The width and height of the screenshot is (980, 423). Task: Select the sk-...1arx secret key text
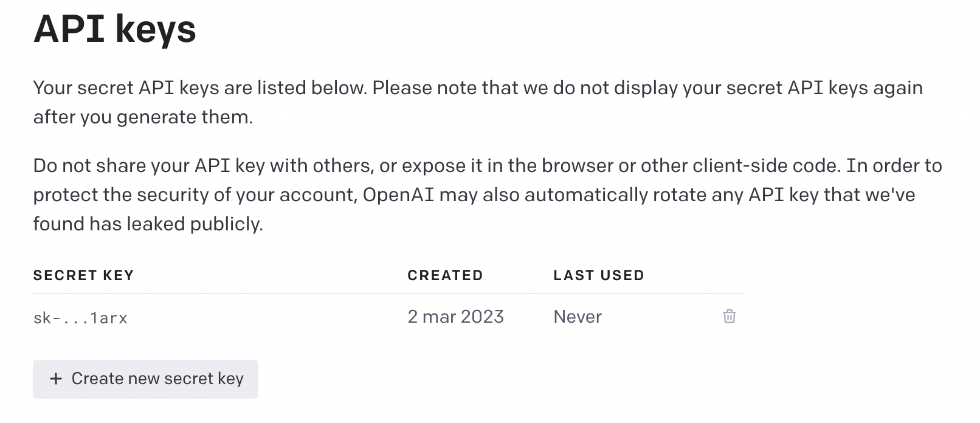pos(80,317)
